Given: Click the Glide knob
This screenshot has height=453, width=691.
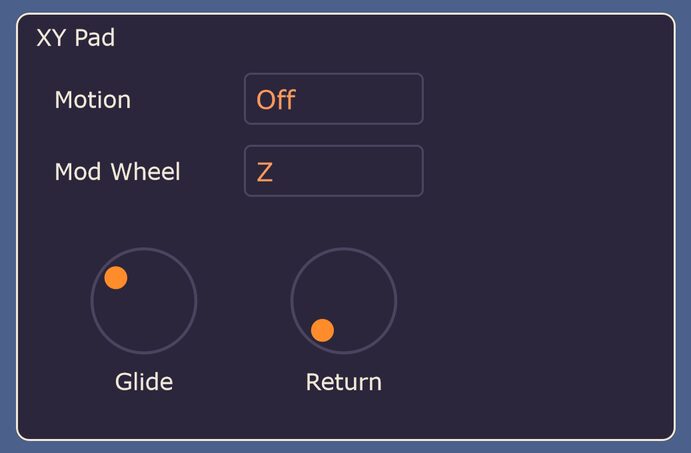Looking at the screenshot, I should (x=144, y=301).
